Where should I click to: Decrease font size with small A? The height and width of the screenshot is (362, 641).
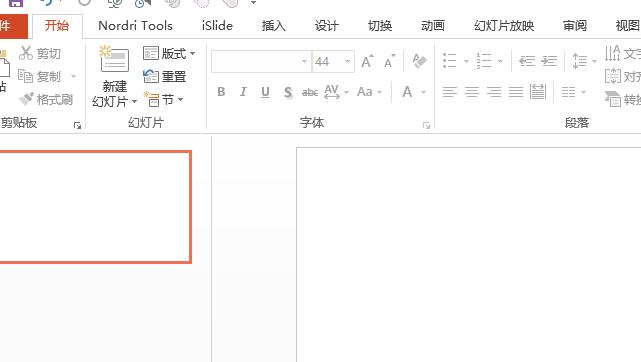390,61
